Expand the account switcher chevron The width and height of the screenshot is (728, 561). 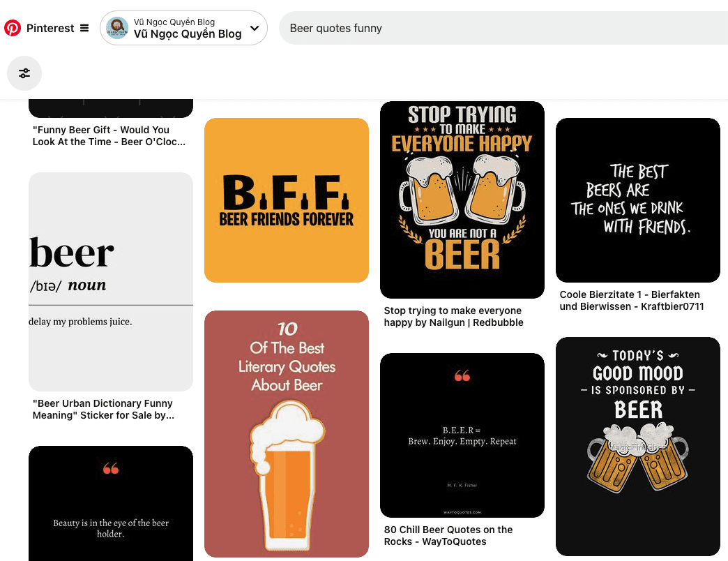[255, 28]
